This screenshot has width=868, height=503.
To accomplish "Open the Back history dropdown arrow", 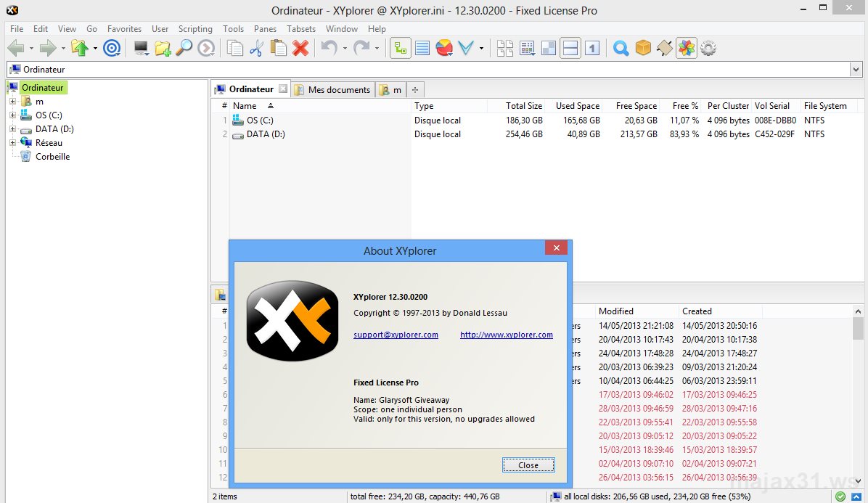I will (x=31, y=49).
